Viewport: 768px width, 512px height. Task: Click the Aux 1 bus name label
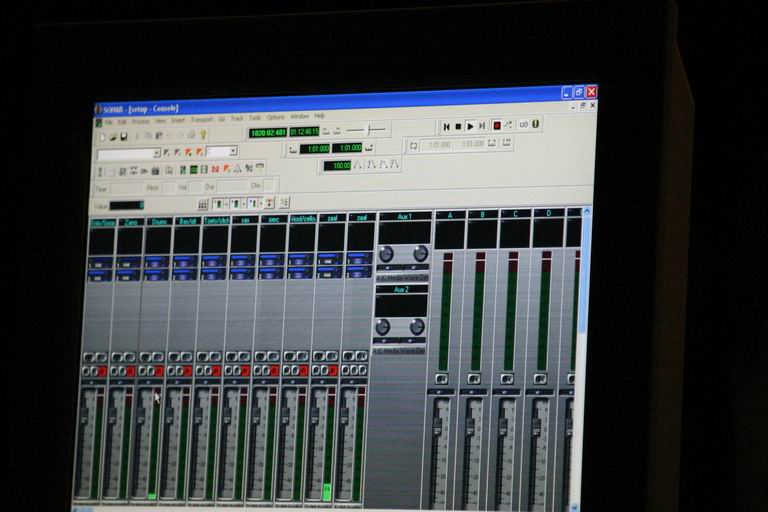[x=403, y=216]
